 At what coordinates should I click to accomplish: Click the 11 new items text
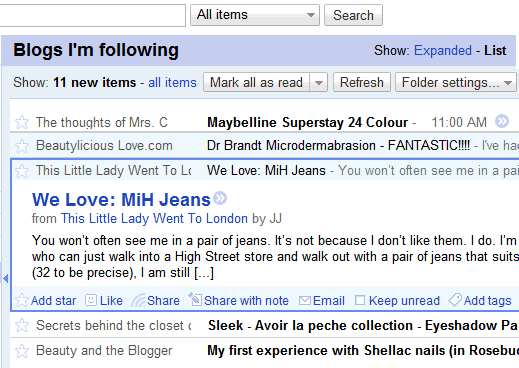95,82
